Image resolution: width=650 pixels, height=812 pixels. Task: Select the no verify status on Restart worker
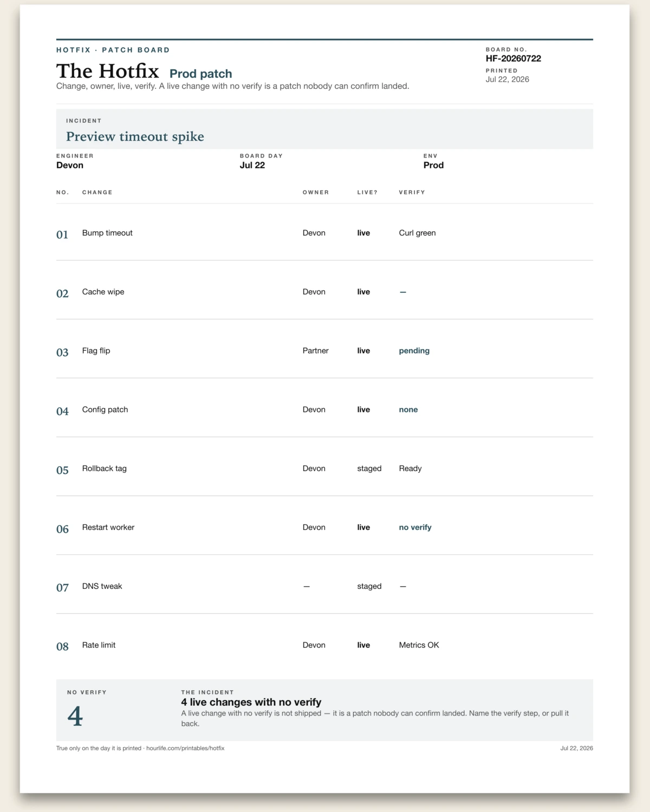click(415, 527)
